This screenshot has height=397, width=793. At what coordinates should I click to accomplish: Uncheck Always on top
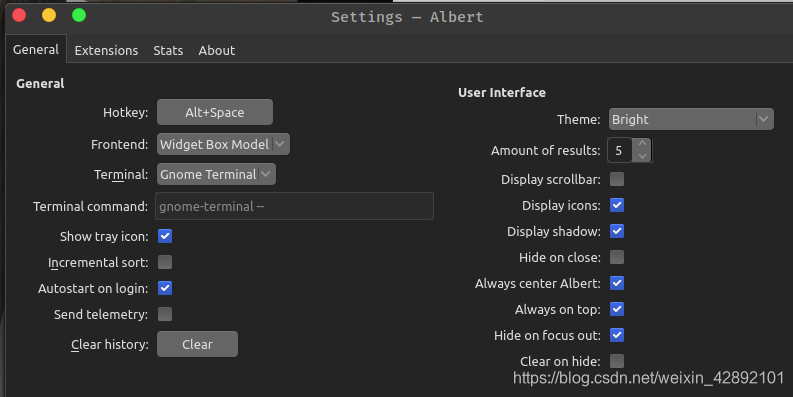(x=617, y=309)
